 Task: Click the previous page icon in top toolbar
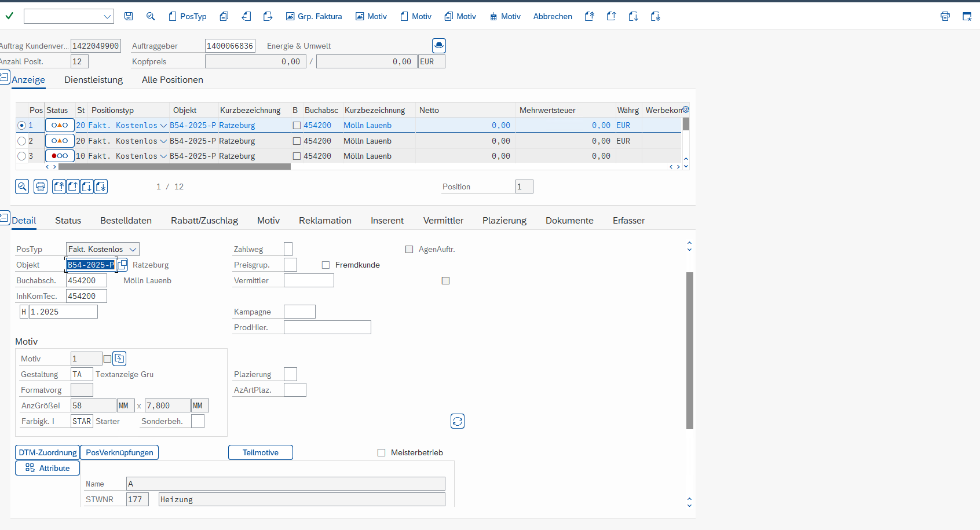click(611, 16)
